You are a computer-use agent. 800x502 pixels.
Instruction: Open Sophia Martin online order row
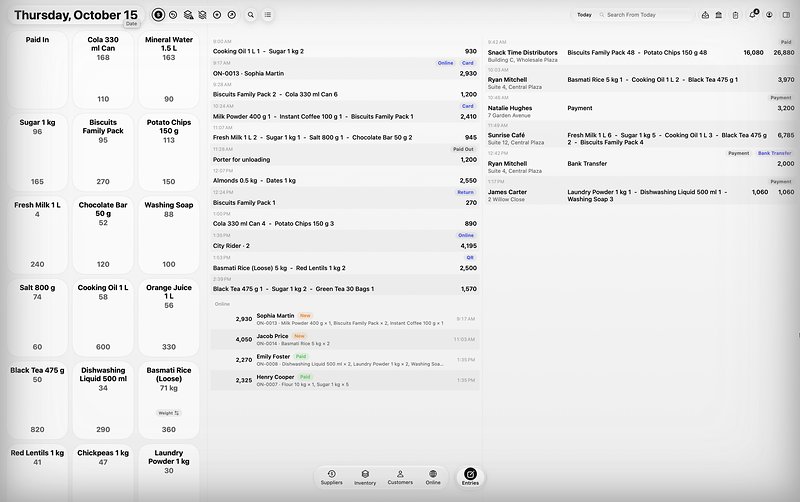(345, 319)
